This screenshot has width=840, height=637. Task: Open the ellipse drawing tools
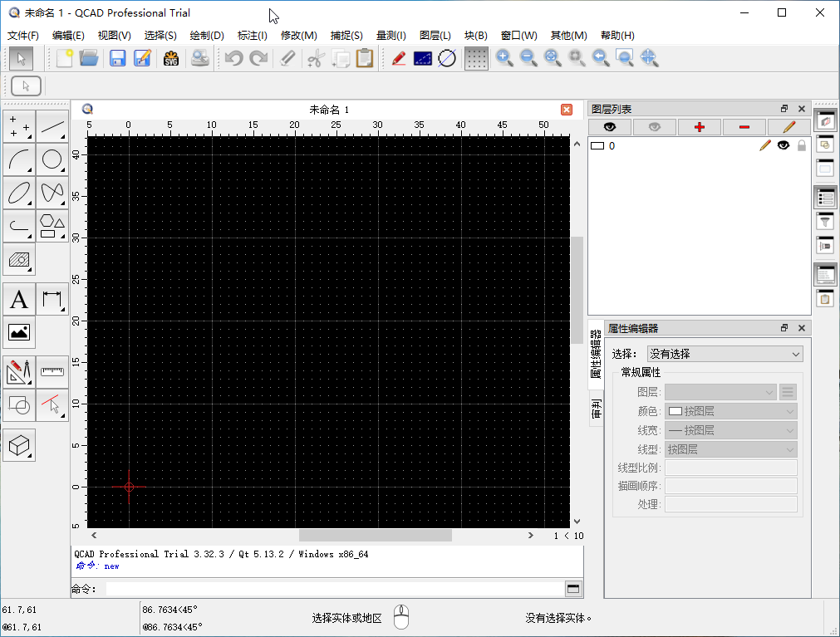[x=19, y=193]
